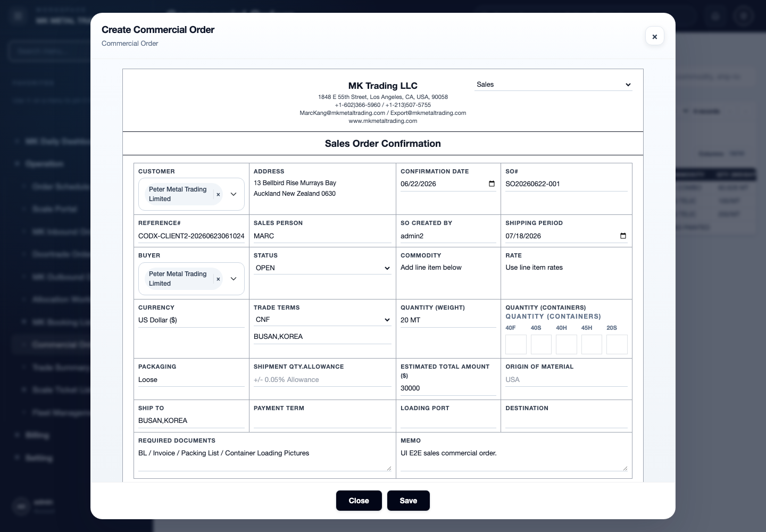Edit the Sales Person field MARC
766x532 pixels.
coord(322,236)
